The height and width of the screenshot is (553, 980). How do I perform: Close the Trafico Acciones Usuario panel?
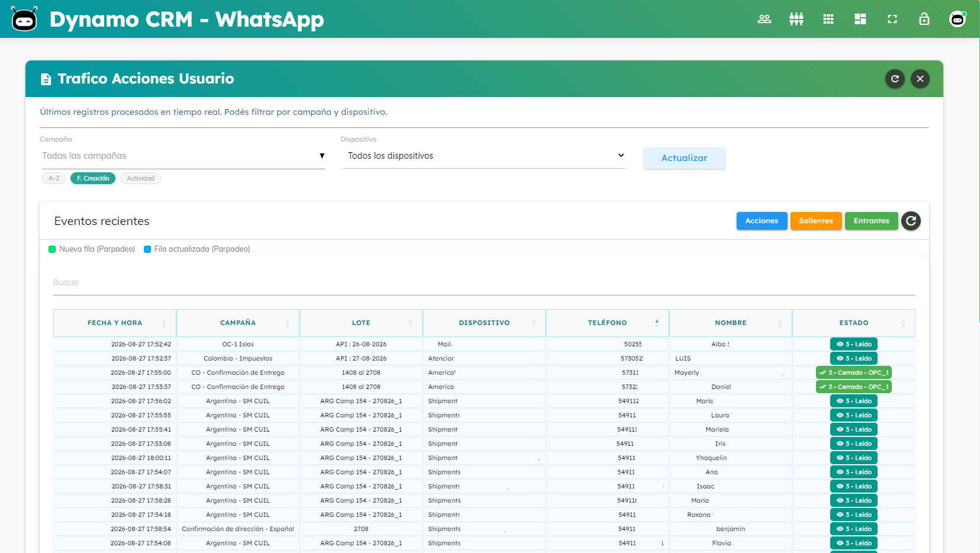pos(920,79)
